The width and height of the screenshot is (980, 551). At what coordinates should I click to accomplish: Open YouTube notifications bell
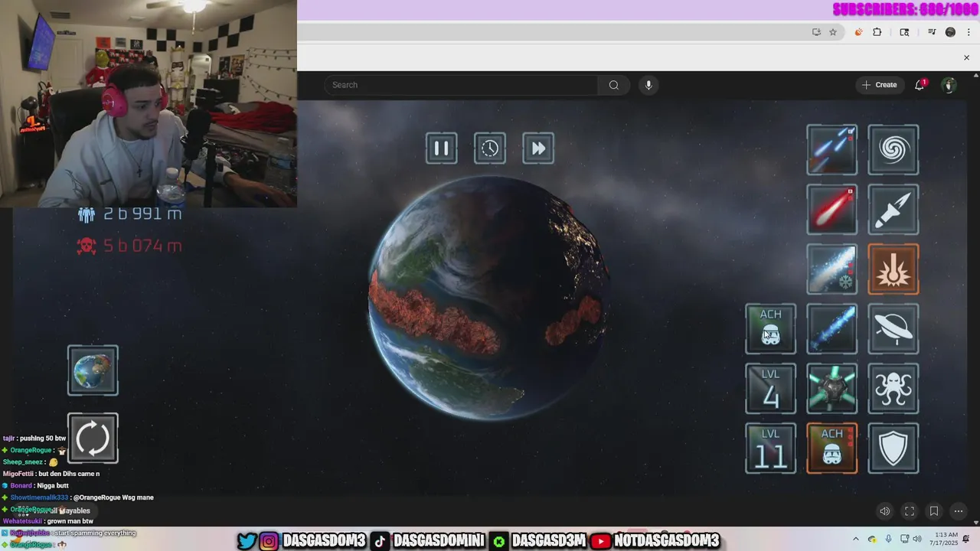coord(920,85)
